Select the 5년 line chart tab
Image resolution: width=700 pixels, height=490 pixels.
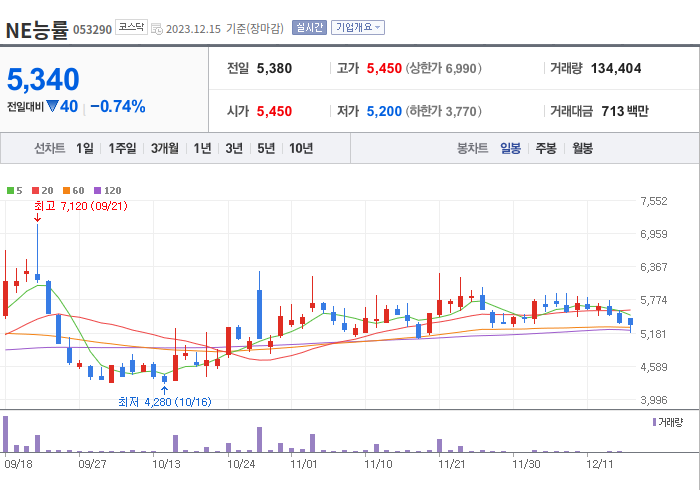[x=266, y=148]
